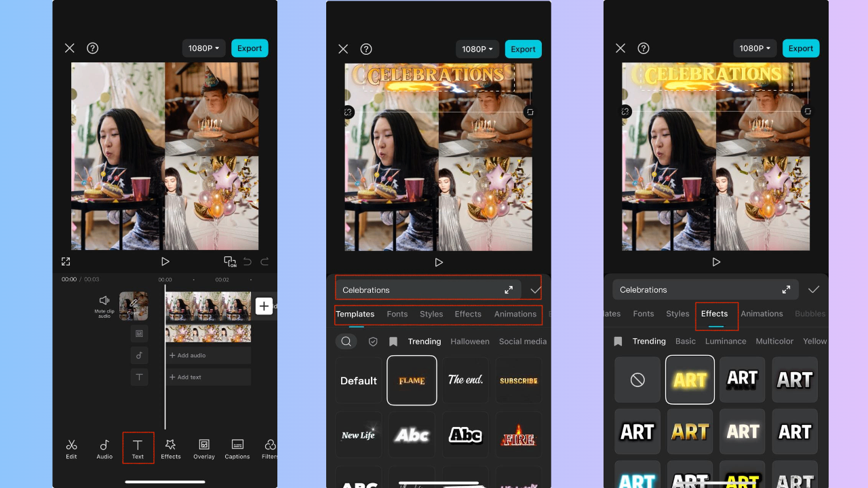Disable the text effect with the None option
The height and width of the screenshot is (488, 868).
[637, 380]
